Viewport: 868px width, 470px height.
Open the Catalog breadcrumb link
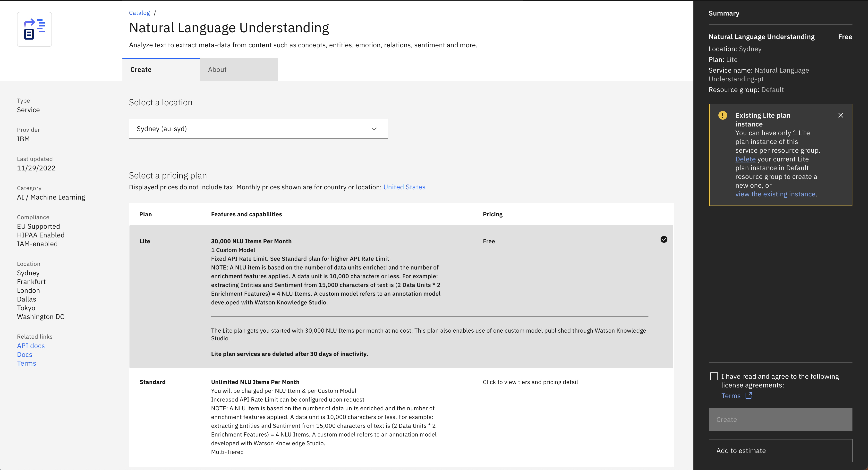tap(139, 13)
